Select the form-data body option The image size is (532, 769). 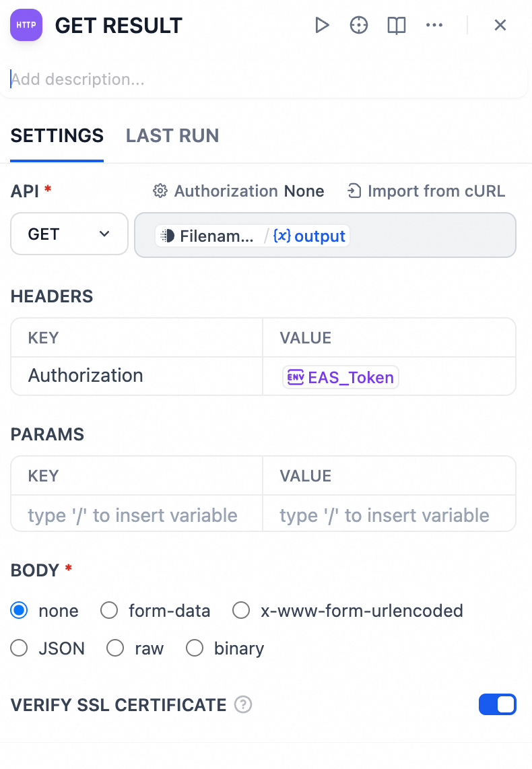tap(109, 611)
